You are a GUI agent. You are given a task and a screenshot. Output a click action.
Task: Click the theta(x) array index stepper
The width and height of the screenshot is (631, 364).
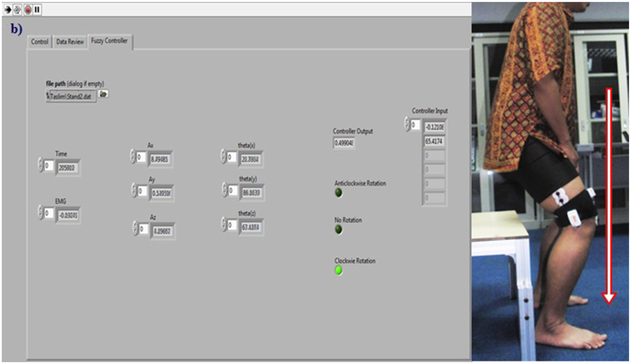224,157
